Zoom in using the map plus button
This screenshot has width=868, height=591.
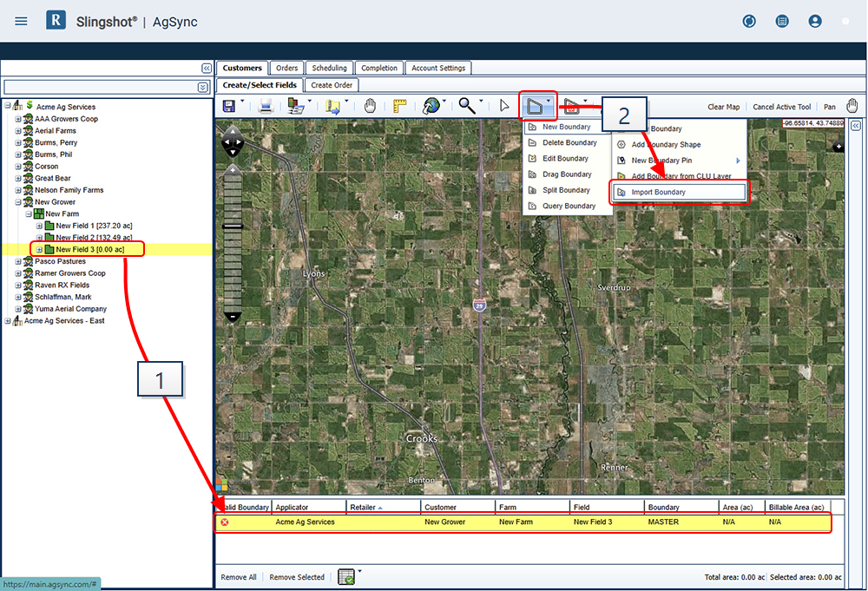[233, 169]
